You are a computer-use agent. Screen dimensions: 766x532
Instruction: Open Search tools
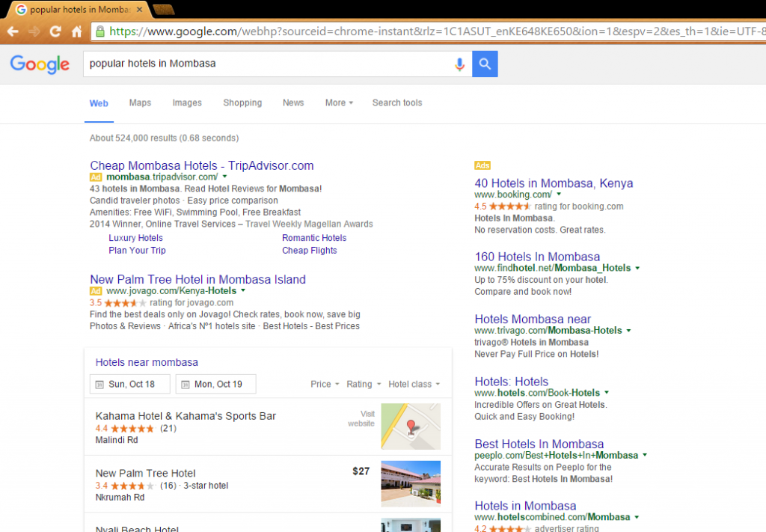tap(397, 103)
